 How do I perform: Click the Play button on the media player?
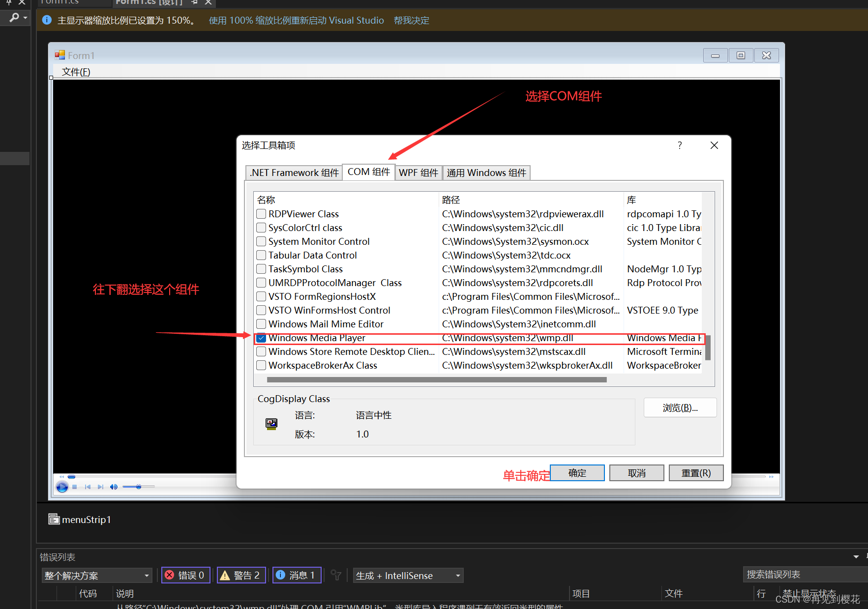62,487
